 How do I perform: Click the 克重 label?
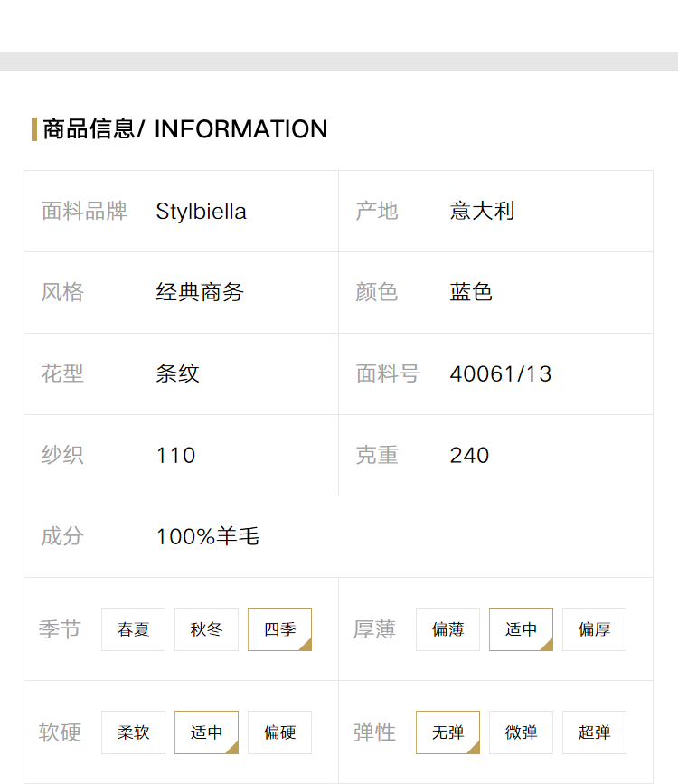377,455
